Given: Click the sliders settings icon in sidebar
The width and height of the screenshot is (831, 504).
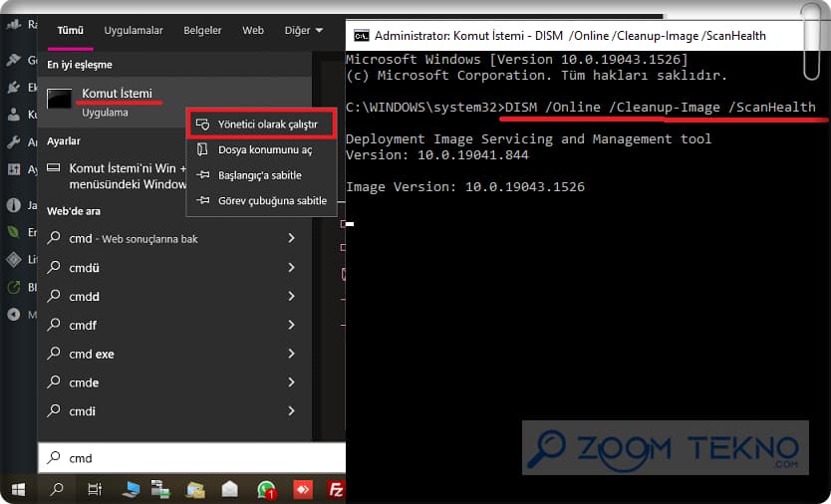Looking at the screenshot, I should [14, 169].
